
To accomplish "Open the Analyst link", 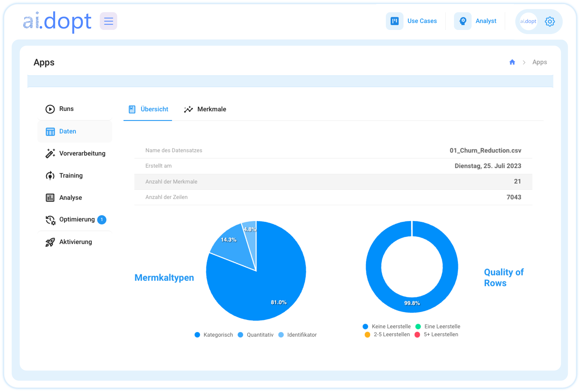I will coord(486,21).
